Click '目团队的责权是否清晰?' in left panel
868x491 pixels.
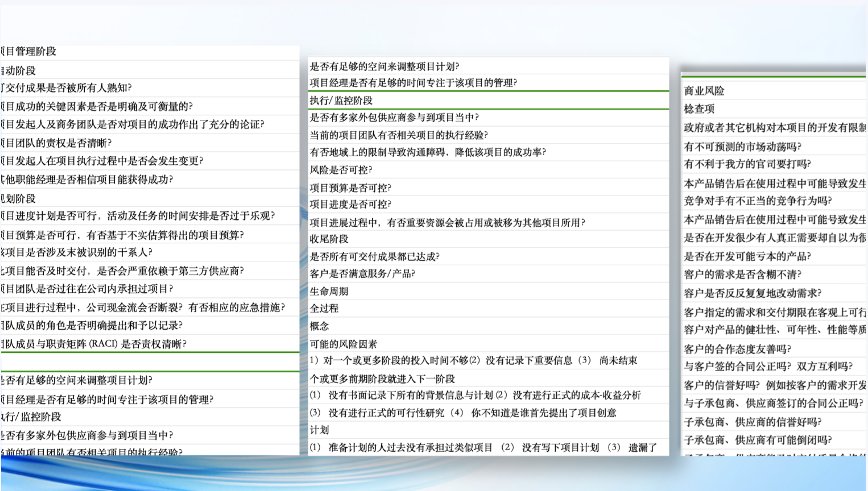point(57,143)
